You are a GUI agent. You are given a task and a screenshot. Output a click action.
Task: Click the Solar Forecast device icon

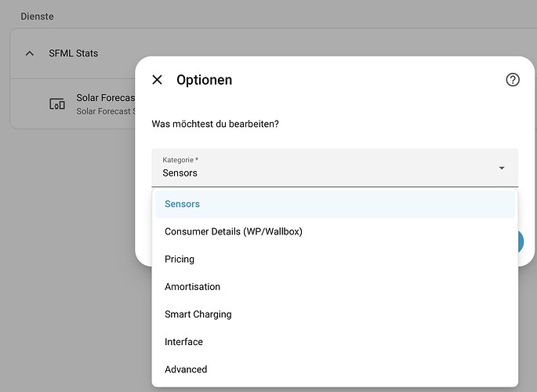(x=57, y=103)
